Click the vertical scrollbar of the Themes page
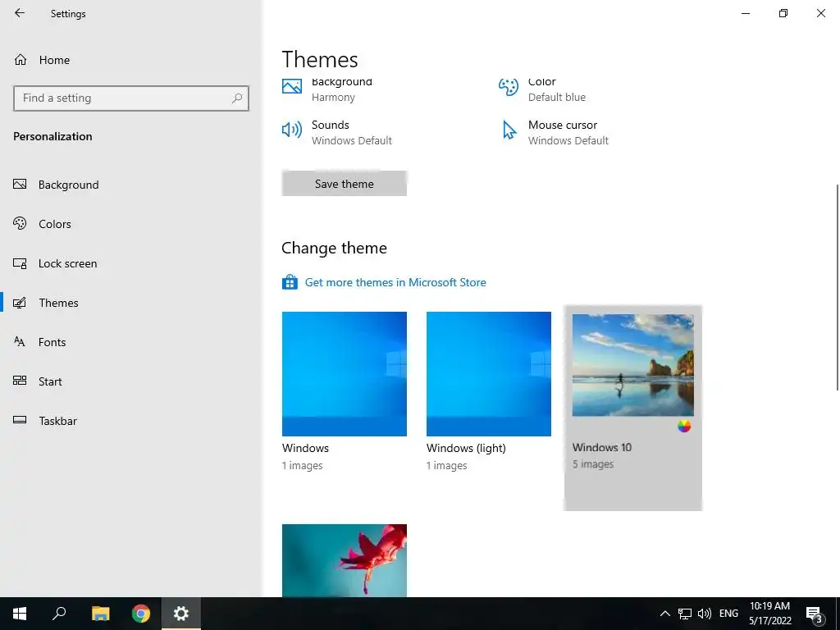Screen dimensions: 840x630 (837, 287)
